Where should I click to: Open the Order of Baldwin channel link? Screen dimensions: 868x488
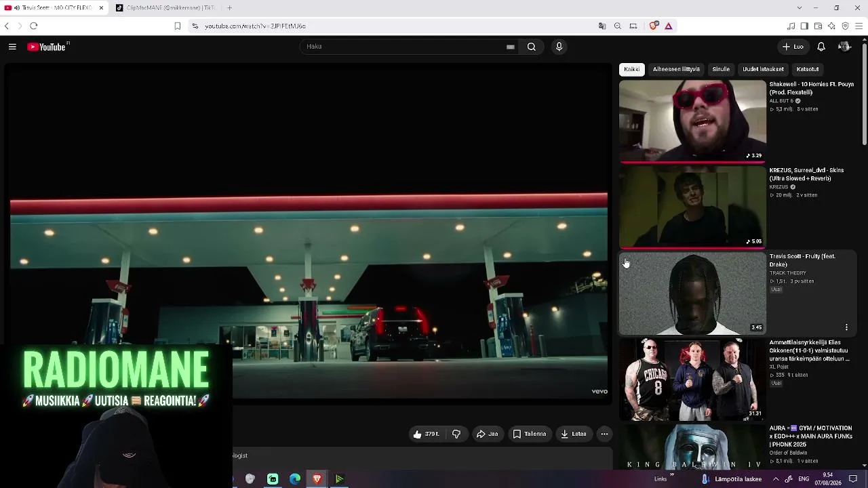click(789, 453)
